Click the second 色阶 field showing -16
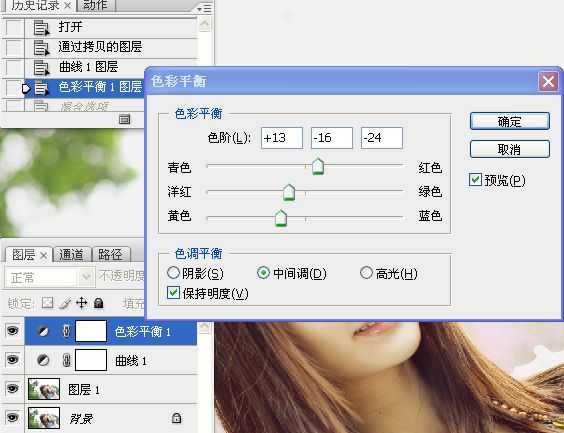564x433 pixels. 332,138
